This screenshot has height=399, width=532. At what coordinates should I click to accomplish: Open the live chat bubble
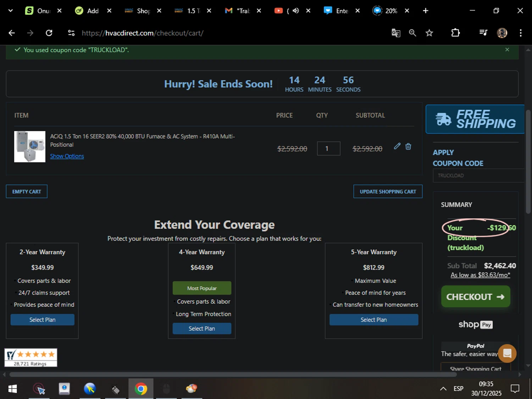507,353
